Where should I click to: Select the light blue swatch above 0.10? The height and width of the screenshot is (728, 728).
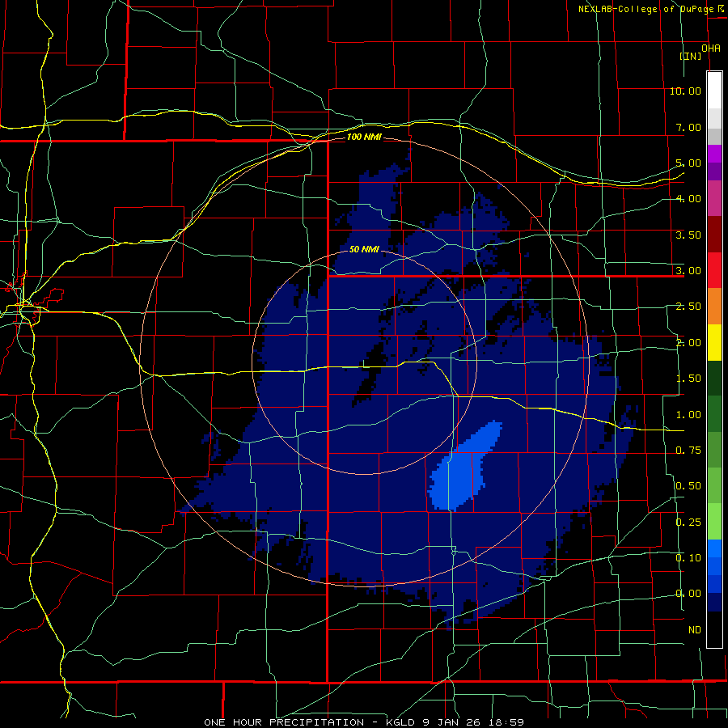click(x=714, y=548)
